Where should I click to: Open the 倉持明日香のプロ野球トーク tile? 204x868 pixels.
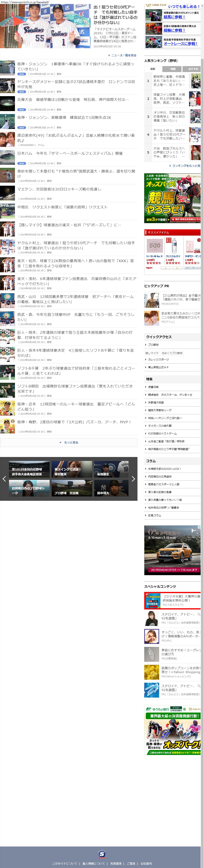(29, 488)
